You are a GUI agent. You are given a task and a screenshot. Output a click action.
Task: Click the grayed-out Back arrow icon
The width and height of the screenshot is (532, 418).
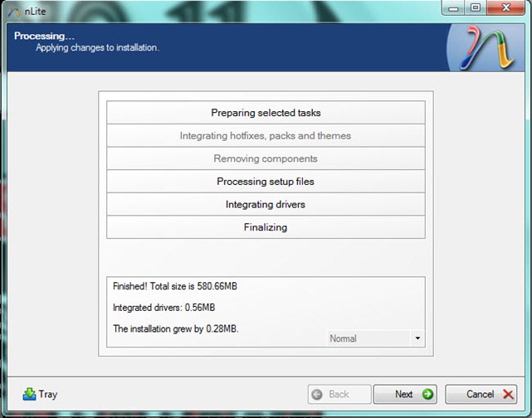[x=316, y=395]
